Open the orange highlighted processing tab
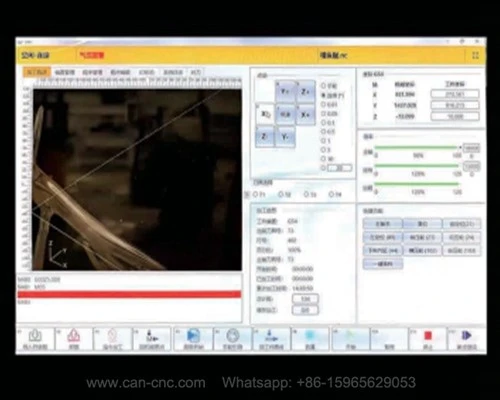This screenshot has height=400, width=500. pyautogui.click(x=37, y=72)
